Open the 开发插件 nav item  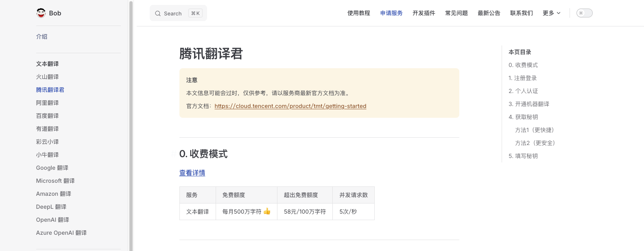424,13
